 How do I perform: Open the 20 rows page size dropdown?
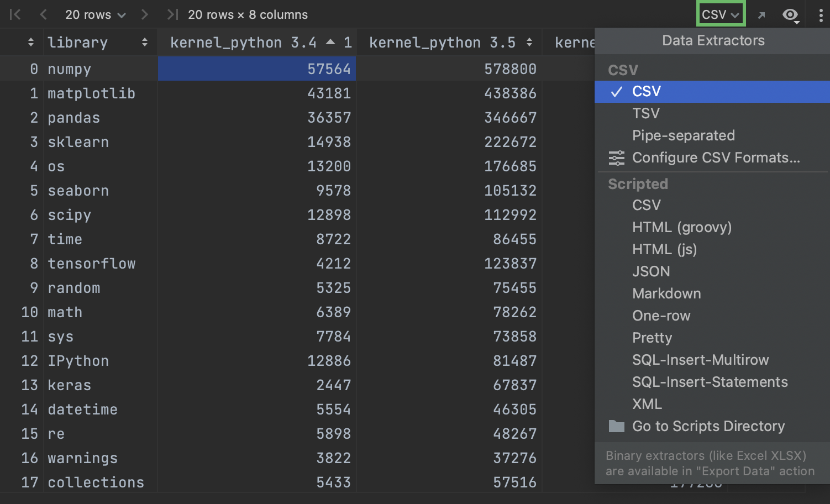click(95, 14)
